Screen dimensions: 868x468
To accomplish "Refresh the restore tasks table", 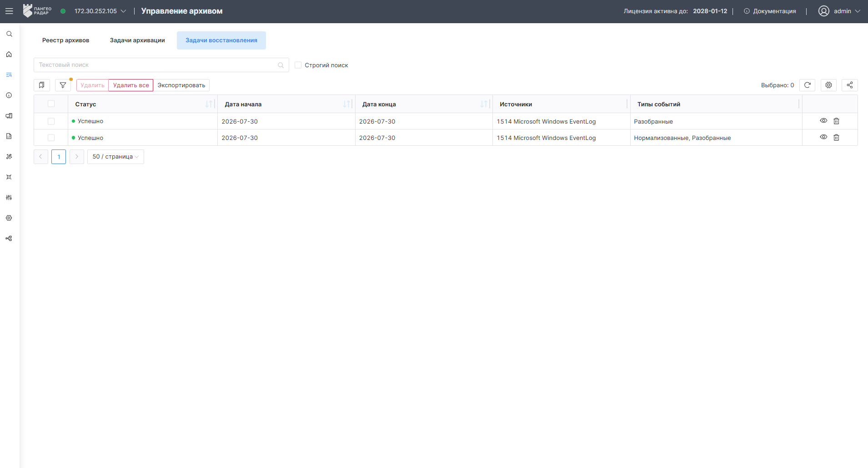I will 807,85.
